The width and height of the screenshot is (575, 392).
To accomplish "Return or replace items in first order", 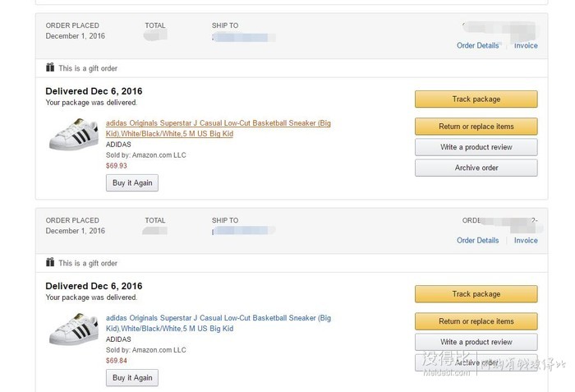I will 476,127.
